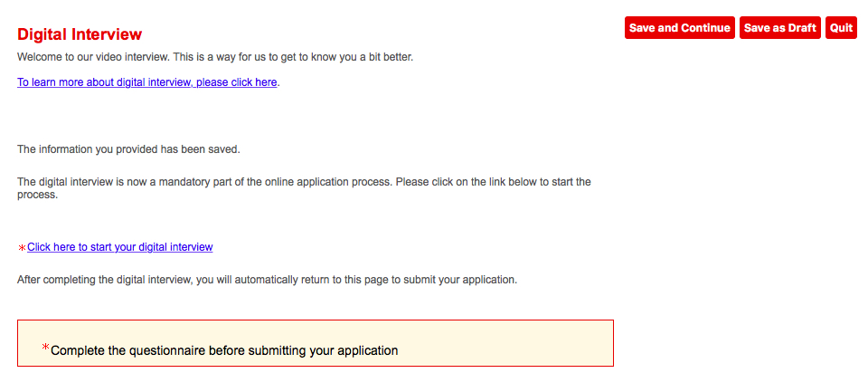Image resolution: width=868 pixels, height=392 pixels.
Task: Start your digital interview via the link
Action: pos(120,247)
